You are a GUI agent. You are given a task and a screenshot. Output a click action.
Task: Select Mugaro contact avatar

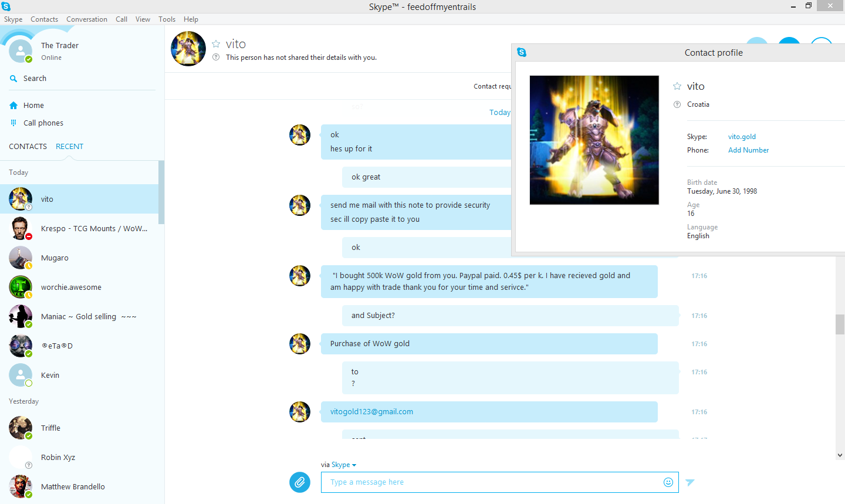(21, 258)
